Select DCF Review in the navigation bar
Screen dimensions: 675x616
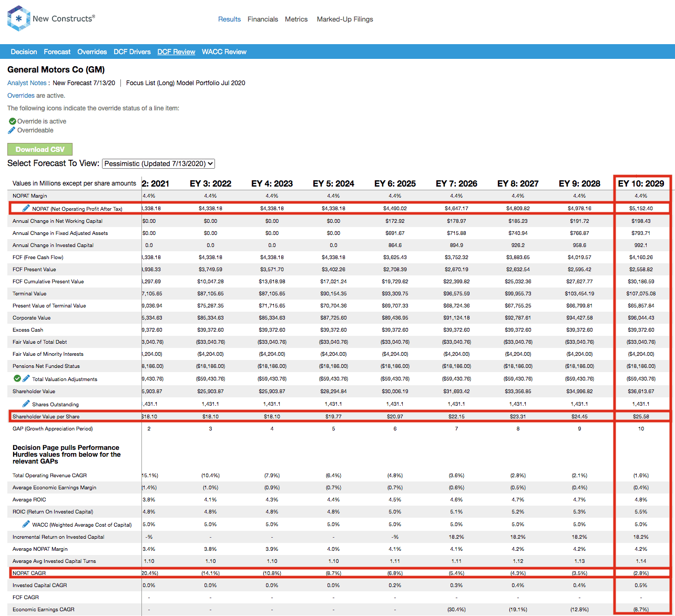point(176,52)
